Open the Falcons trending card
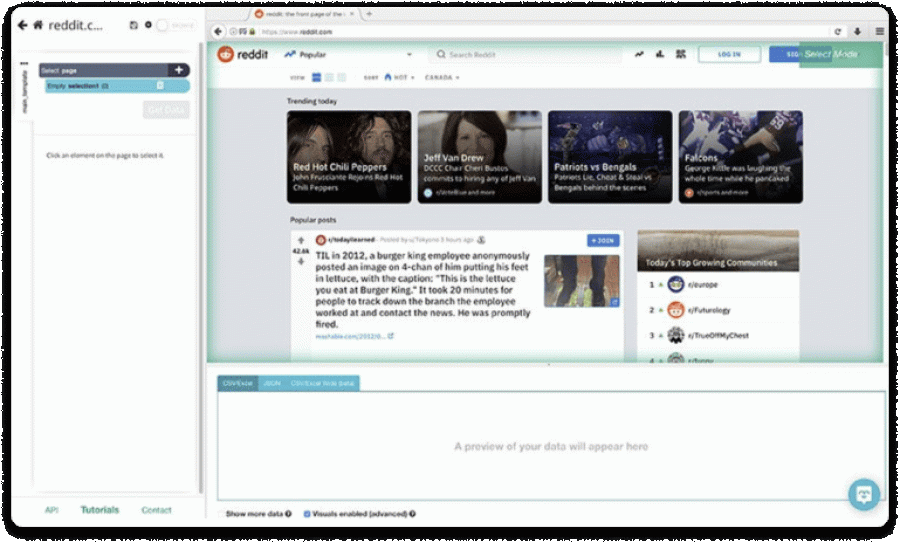 pyautogui.click(x=740, y=157)
